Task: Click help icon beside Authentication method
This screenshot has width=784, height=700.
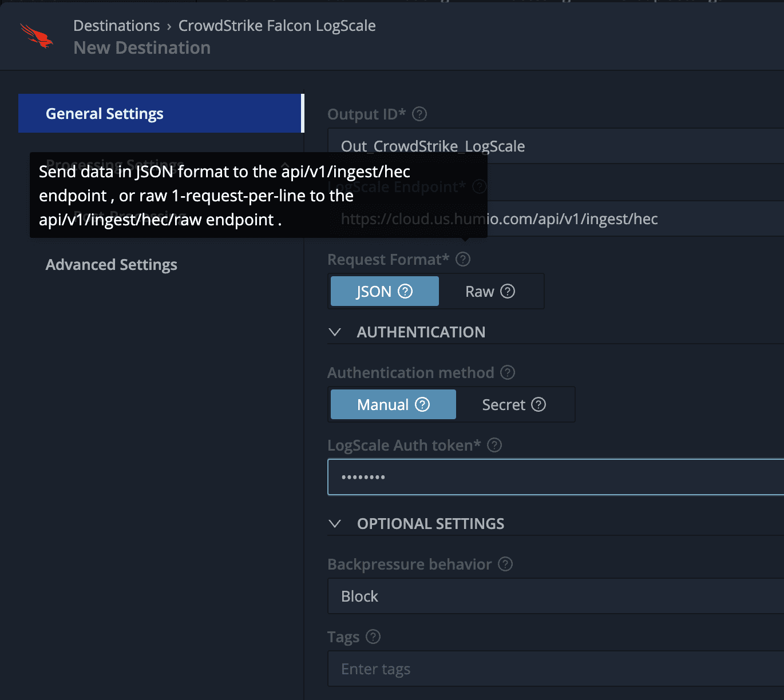Action: coord(508,373)
